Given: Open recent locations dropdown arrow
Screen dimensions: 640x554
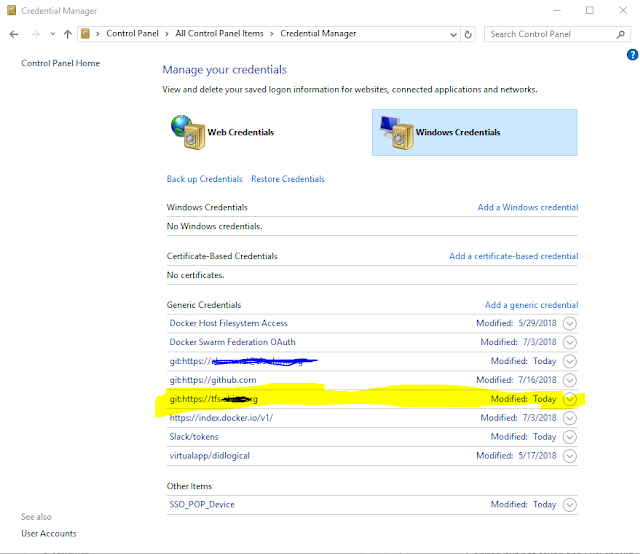Looking at the screenshot, I should (52, 34).
